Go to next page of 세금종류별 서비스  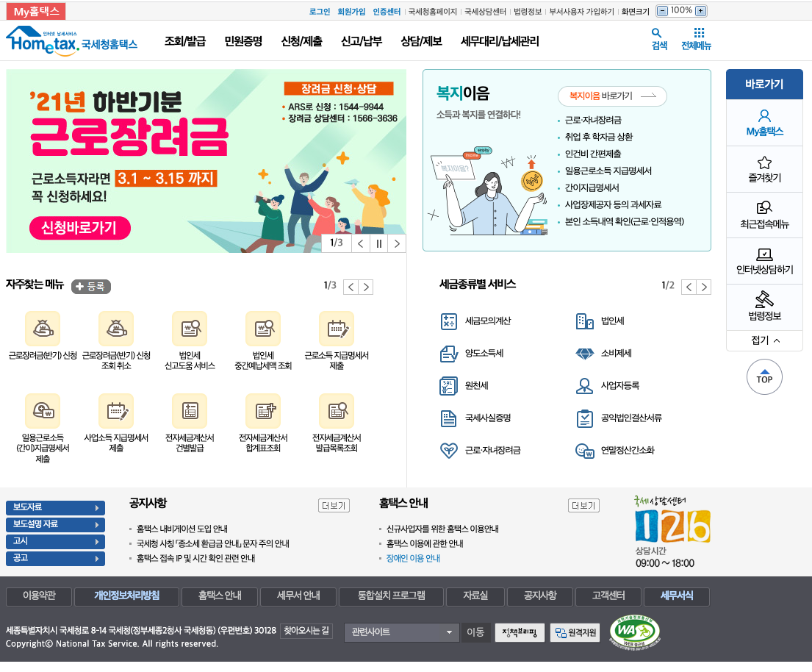coord(704,287)
